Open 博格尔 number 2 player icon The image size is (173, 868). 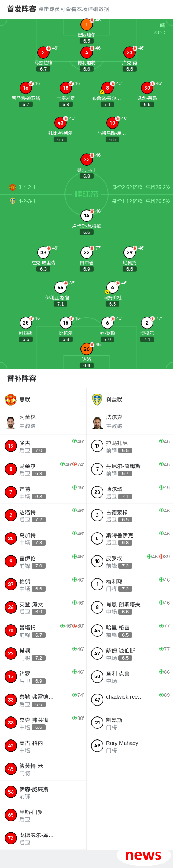[x=147, y=323]
